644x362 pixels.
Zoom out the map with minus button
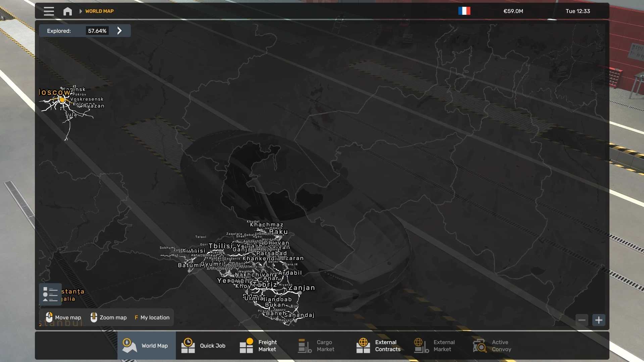(582, 320)
